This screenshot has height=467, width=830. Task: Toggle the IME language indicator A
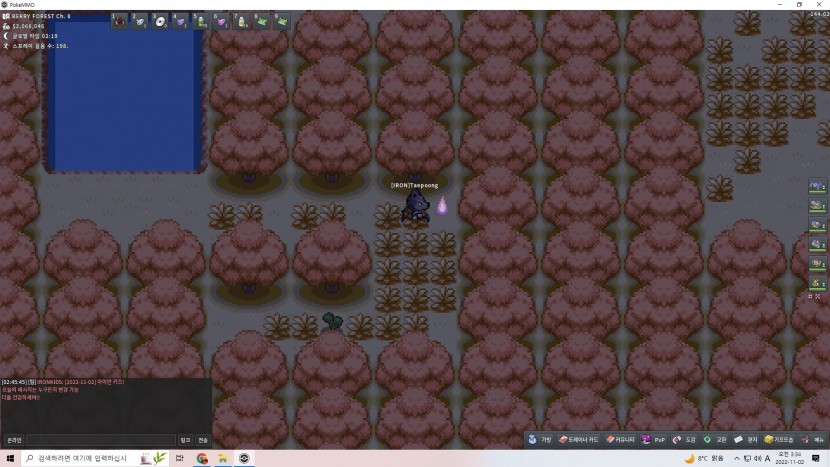coord(768,459)
